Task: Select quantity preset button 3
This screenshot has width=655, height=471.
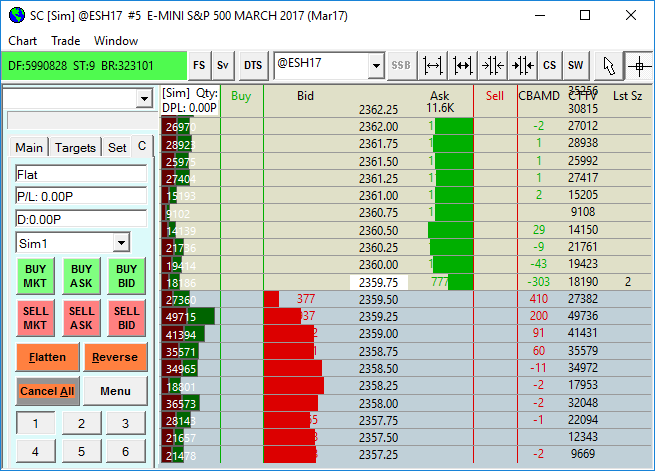Action: click(x=125, y=423)
